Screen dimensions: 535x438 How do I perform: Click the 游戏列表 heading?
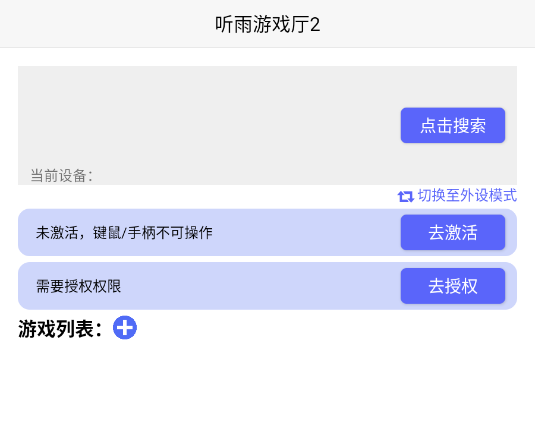(x=60, y=329)
